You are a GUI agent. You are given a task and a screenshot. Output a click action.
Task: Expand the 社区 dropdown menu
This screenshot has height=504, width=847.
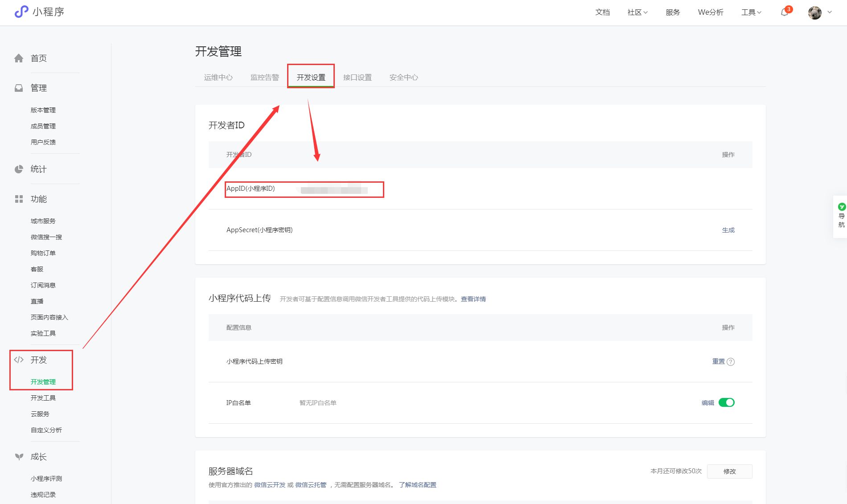click(637, 12)
